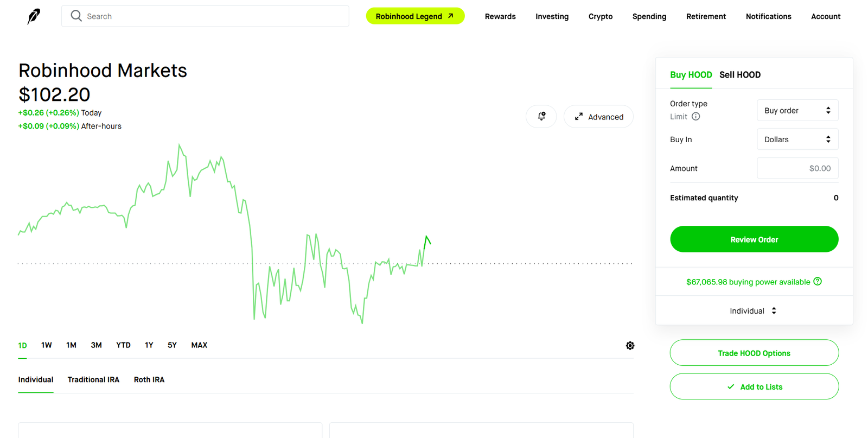Open the Individual account selector in order panel

[x=753, y=311]
